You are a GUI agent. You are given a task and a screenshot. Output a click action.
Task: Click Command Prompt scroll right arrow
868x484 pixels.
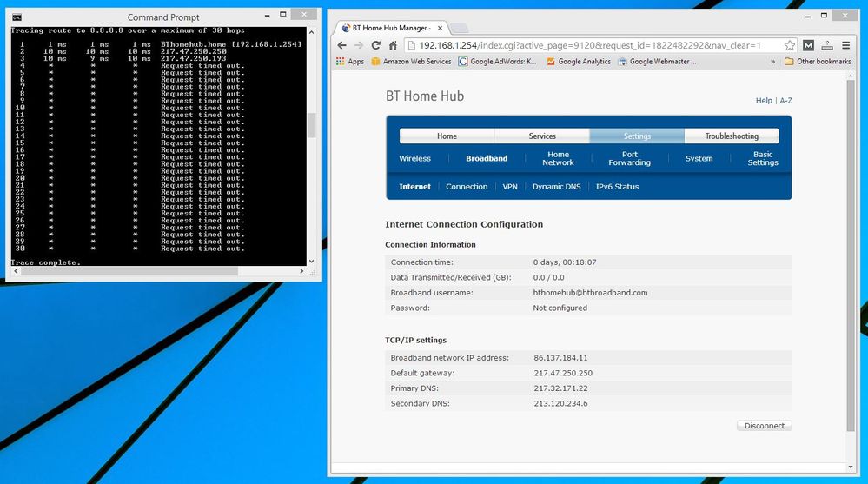pyautogui.click(x=301, y=271)
